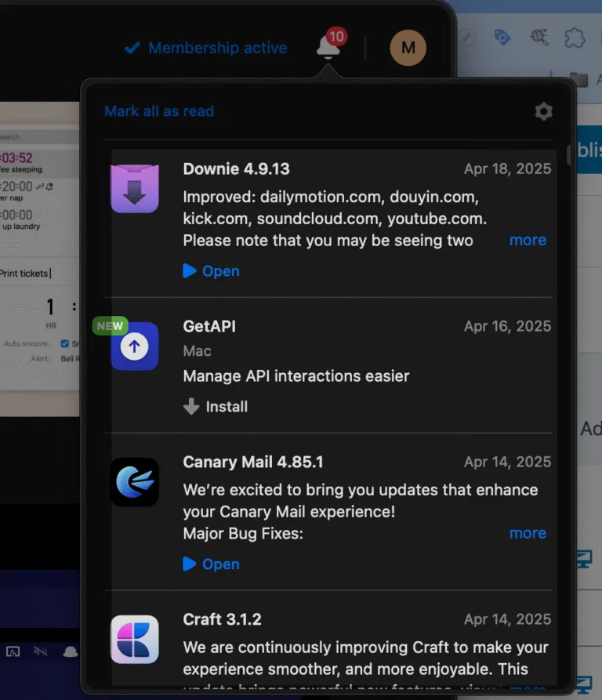Click Manage API interactions easier description
Image resolution: width=602 pixels, height=700 pixels.
(x=296, y=376)
